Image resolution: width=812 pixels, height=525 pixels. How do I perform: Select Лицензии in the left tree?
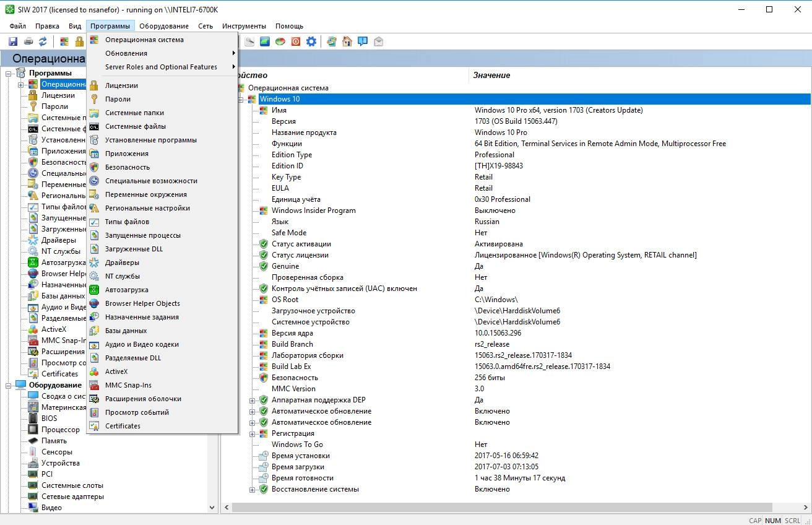point(58,95)
